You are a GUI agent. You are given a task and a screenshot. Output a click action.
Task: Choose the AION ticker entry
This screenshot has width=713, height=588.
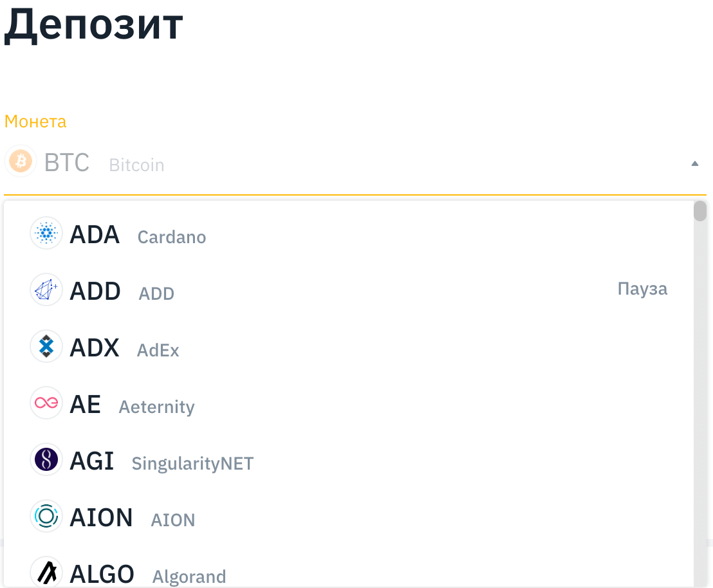[101, 518]
